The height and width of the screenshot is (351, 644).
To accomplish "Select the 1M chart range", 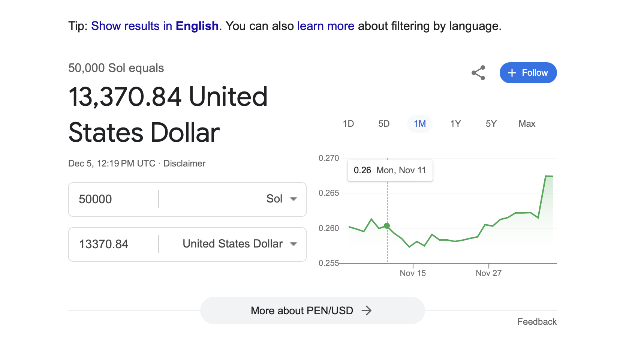I will [420, 124].
